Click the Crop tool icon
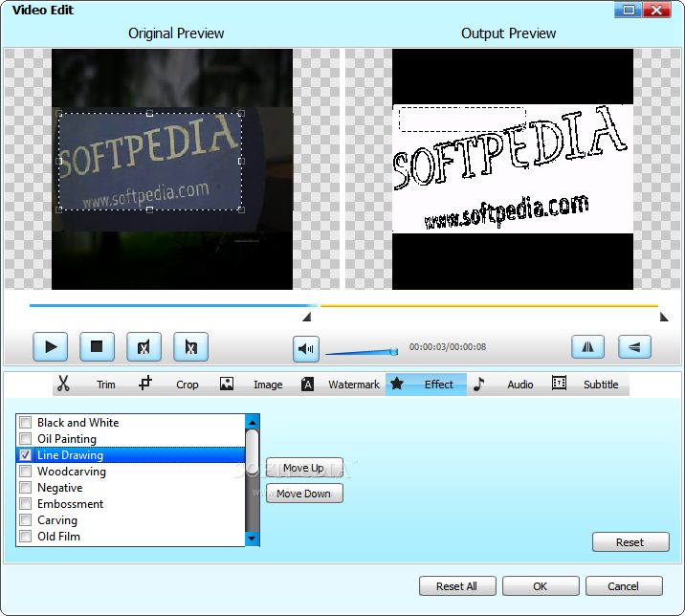 145,384
